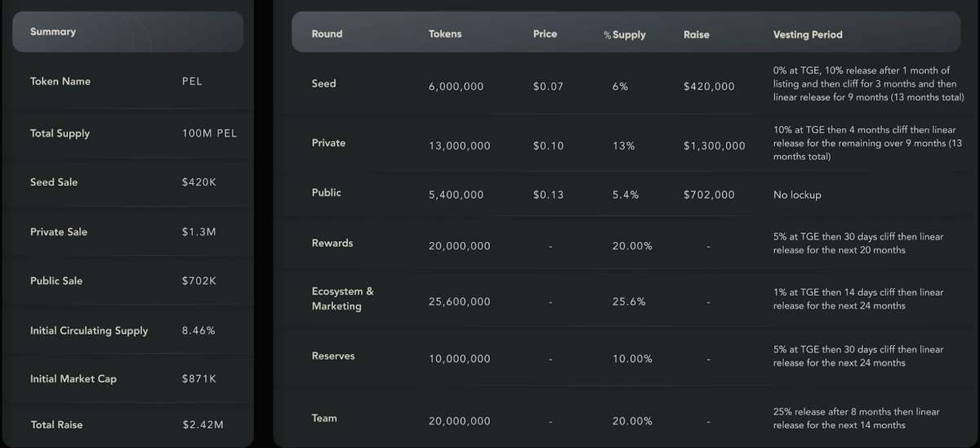Click the Vesting Period column header
Viewport: 980px width, 448px height.
tap(808, 35)
